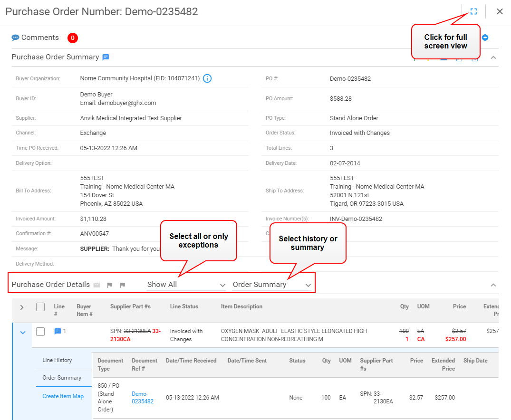Click the full screen view icon
This screenshot has width=511, height=420.
click(473, 11)
